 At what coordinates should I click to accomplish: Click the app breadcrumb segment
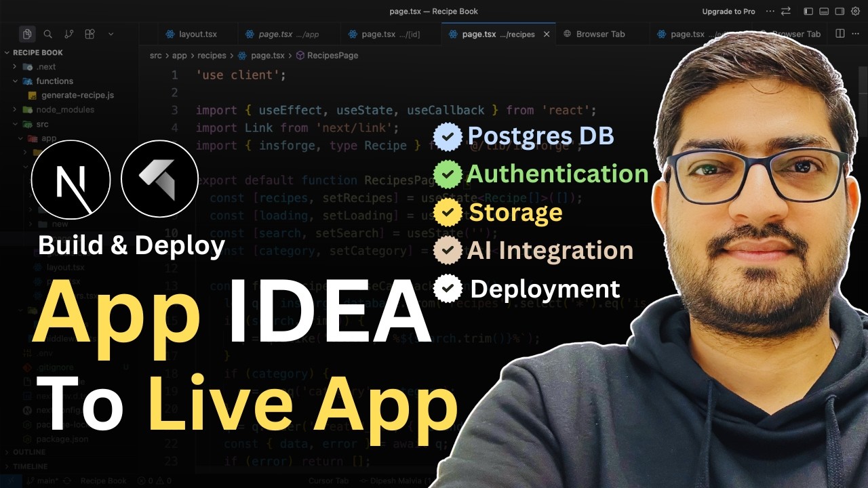click(x=179, y=56)
